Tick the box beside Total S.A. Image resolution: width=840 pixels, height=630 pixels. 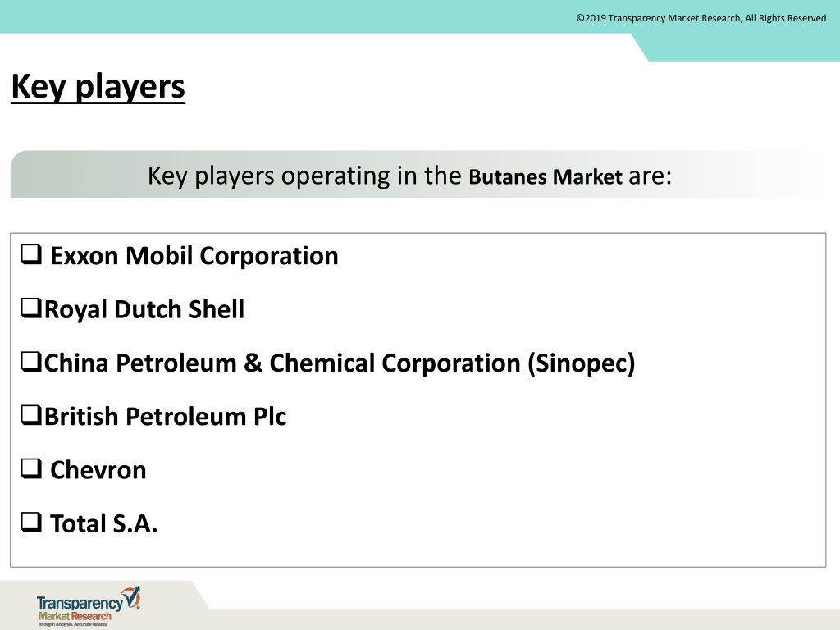click(x=31, y=523)
